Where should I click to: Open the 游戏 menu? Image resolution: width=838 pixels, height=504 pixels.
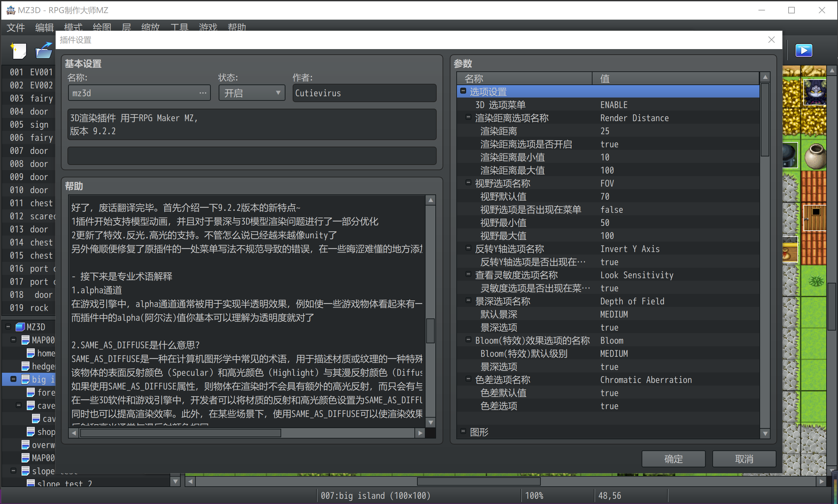coord(208,27)
